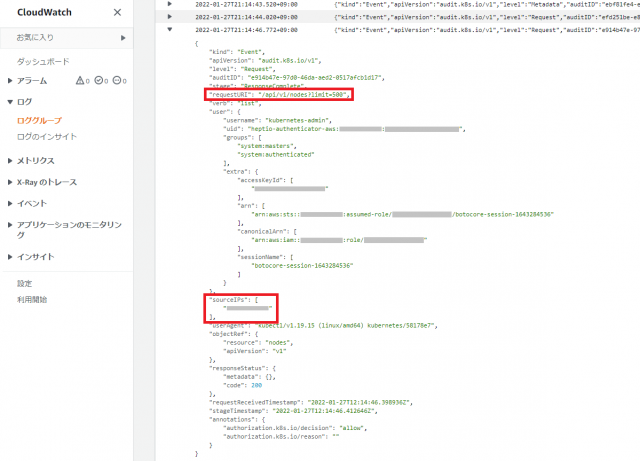Expand the イベント section
Viewport: 640px width, 461px height.
[x=10, y=203]
